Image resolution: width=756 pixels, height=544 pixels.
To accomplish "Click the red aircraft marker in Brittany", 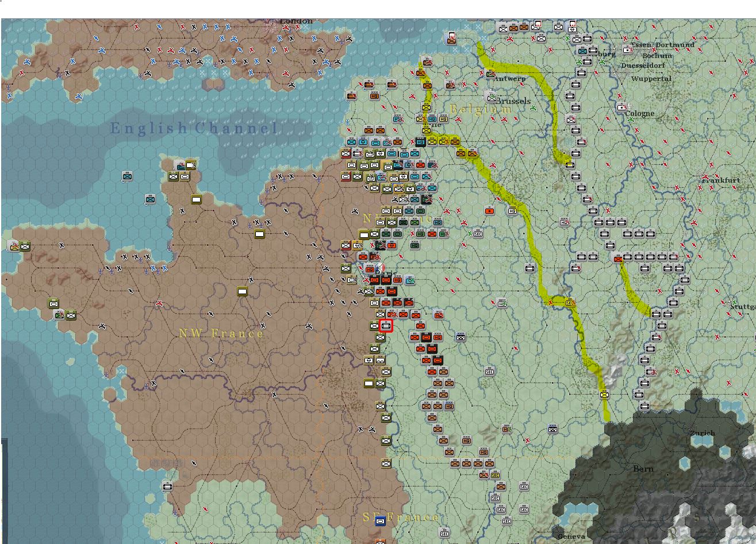I will [x=159, y=303].
